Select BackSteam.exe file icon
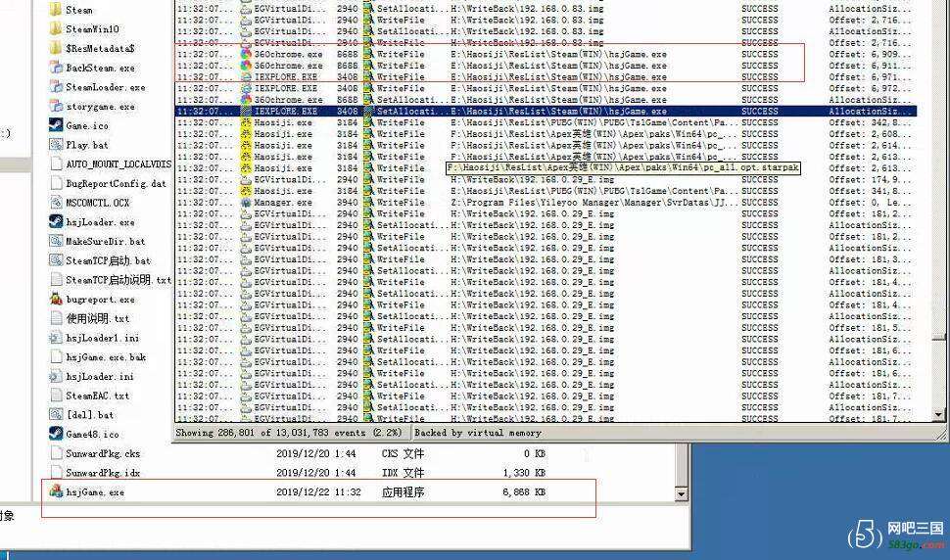Image resolution: width=950 pixels, height=560 pixels. click(x=56, y=68)
